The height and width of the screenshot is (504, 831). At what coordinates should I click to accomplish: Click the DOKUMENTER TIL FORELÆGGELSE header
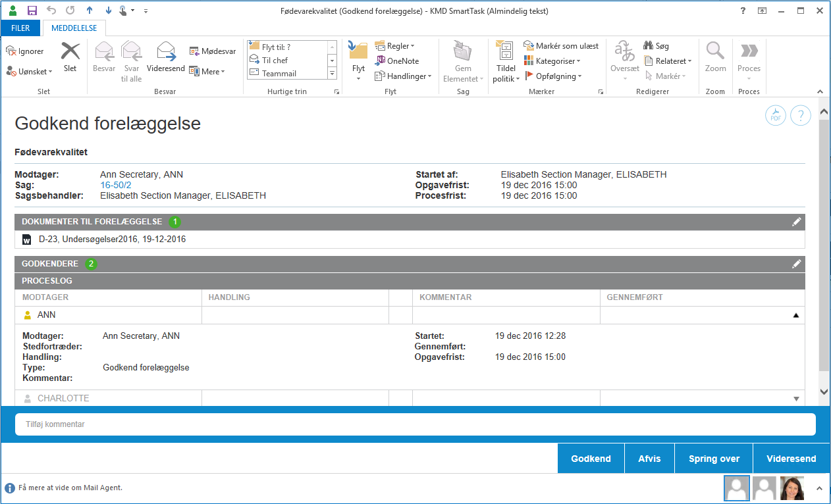[x=410, y=222]
